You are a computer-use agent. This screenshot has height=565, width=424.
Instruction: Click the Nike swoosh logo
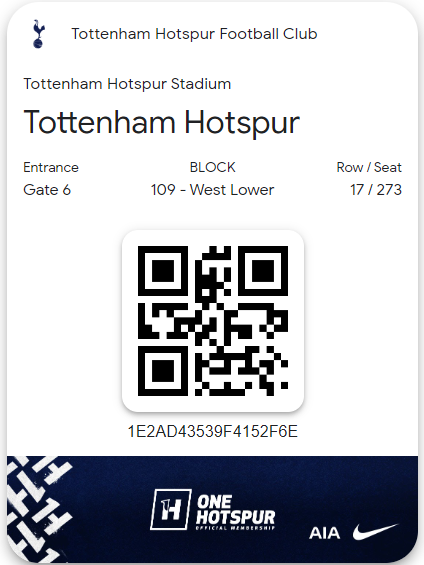(x=376, y=532)
